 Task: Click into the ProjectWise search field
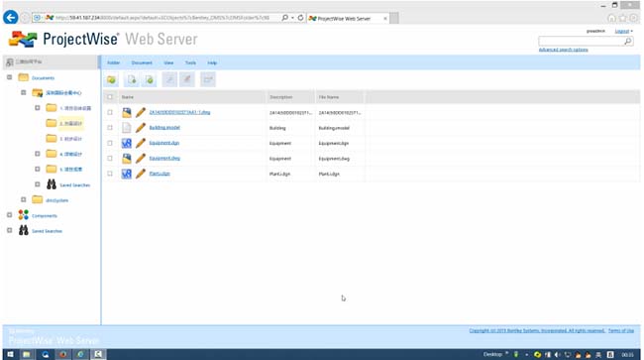(582, 41)
